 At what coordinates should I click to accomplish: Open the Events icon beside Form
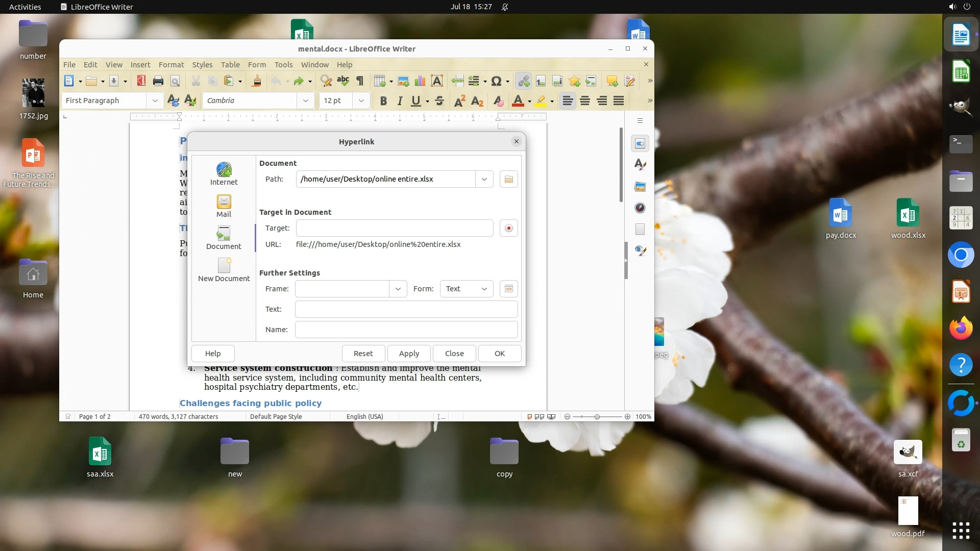[x=508, y=289]
